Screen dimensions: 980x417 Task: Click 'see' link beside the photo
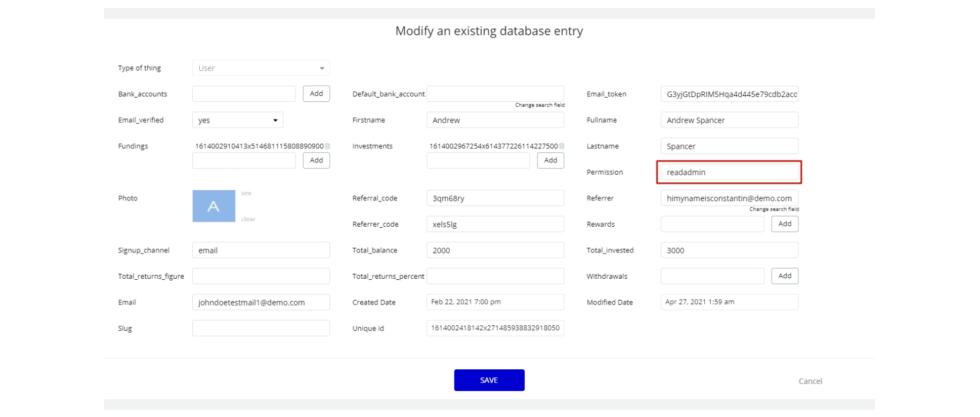tap(246, 193)
